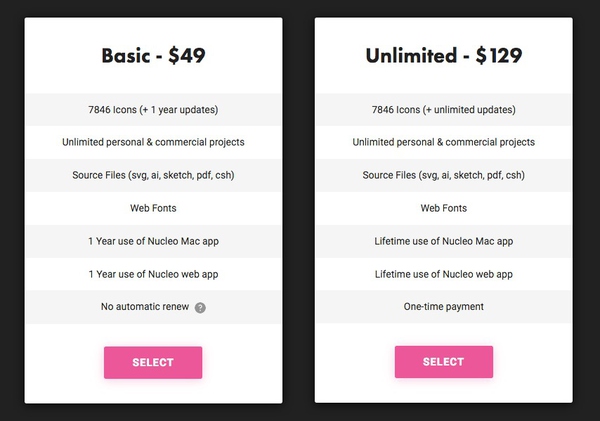The width and height of the screenshot is (600, 421).
Task: Click the dark background between the plan cards
Action: 298,210
